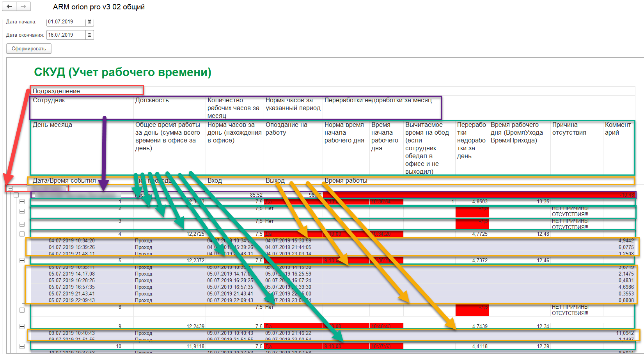This screenshot has height=354, width=644.
Task: Select day 1 workday duration 13,35
Action: (x=543, y=202)
